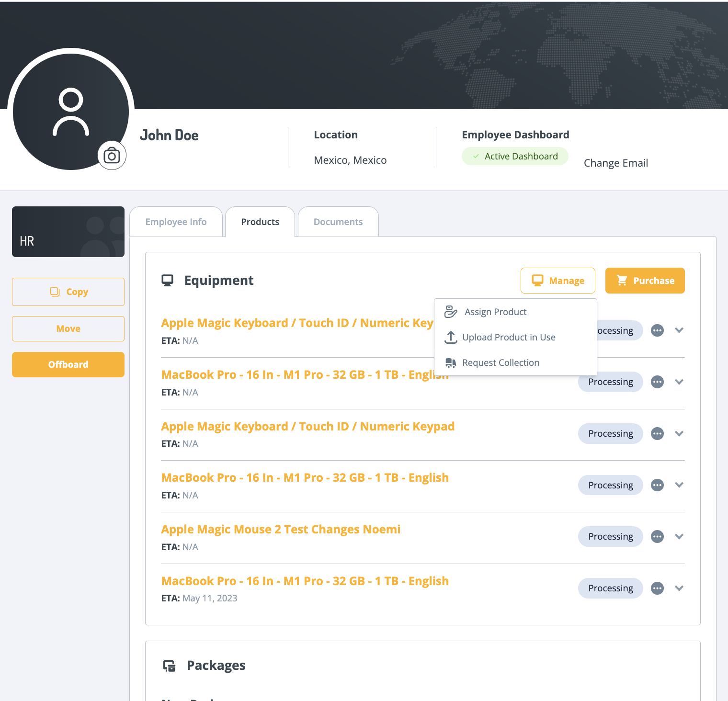Open more options for Apple Magic Mouse 2

point(657,537)
